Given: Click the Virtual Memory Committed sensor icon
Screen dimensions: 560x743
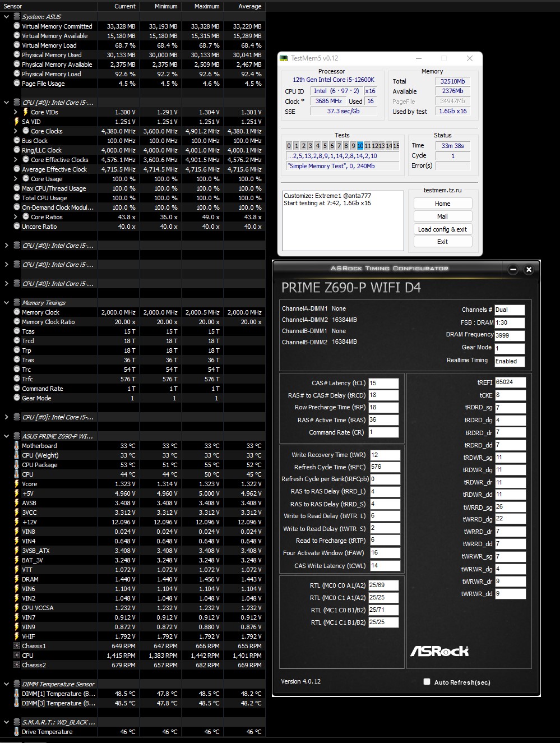Looking at the screenshot, I should click(x=17, y=26).
